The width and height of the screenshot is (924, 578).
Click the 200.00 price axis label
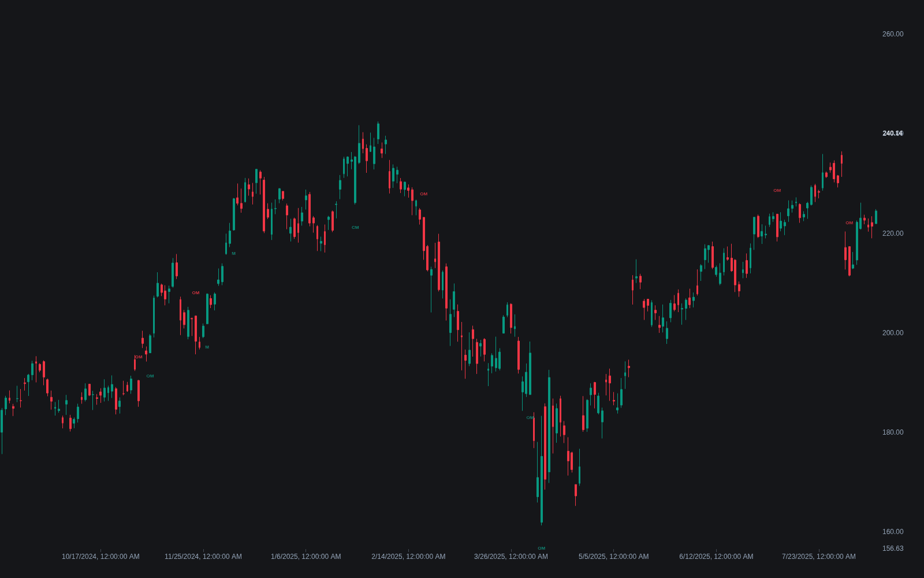point(893,333)
